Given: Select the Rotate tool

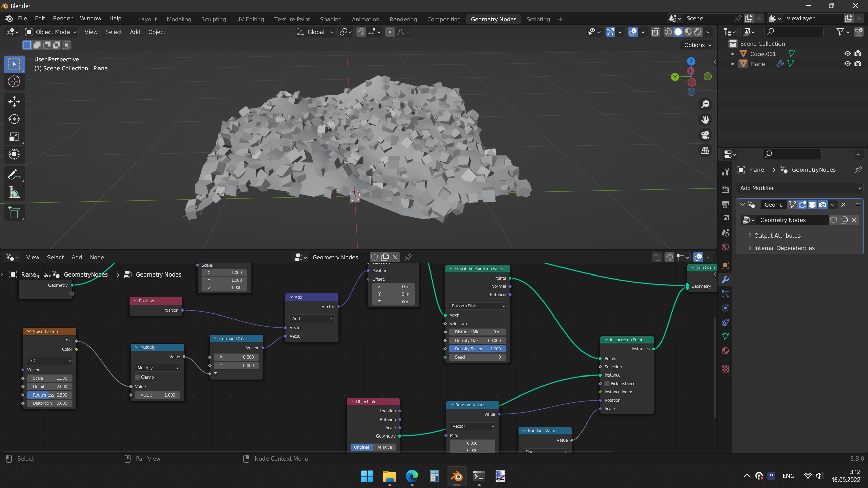Looking at the screenshot, I should (x=14, y=119).
